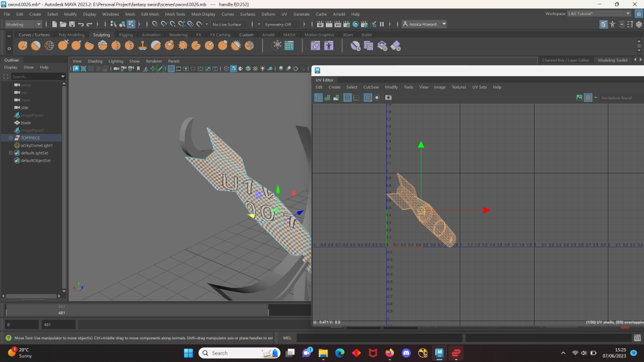
Task: Open the Windows Start button
Action: [189, 353]
